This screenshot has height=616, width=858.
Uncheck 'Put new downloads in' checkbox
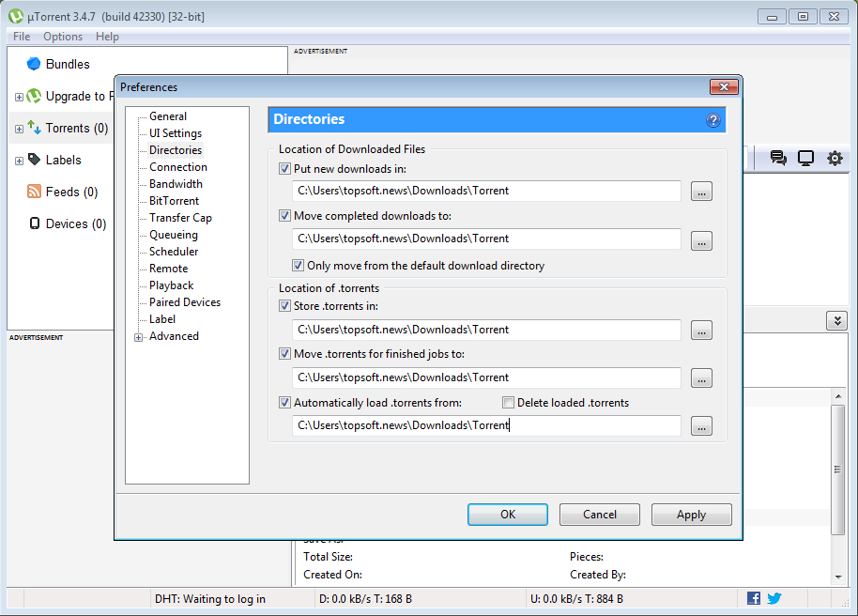[284, 169]
